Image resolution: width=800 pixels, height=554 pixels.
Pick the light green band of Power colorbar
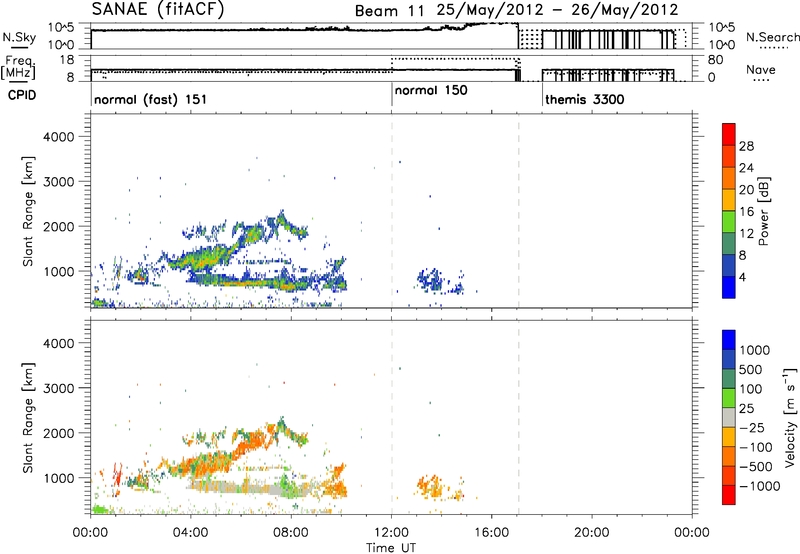729,221
